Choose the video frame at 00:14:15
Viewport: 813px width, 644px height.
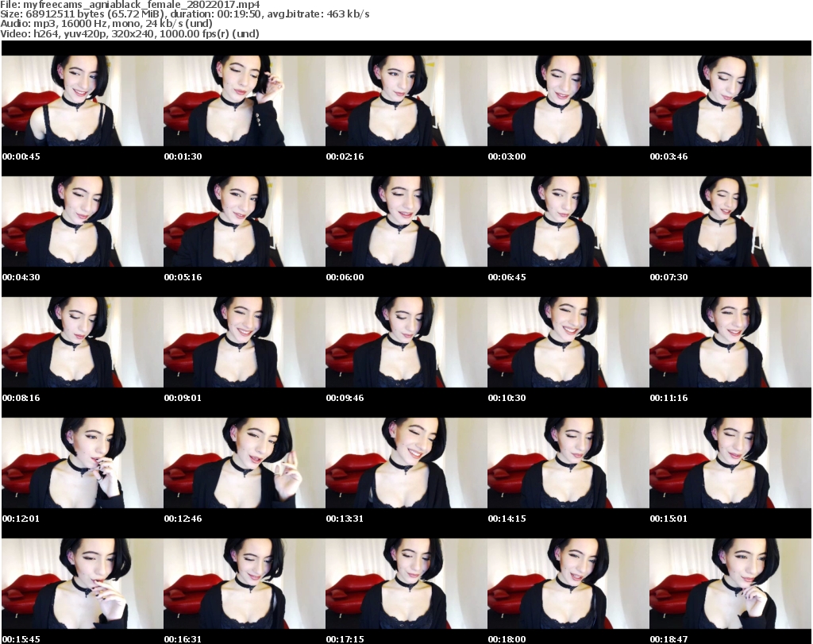(x=568, y=463)
